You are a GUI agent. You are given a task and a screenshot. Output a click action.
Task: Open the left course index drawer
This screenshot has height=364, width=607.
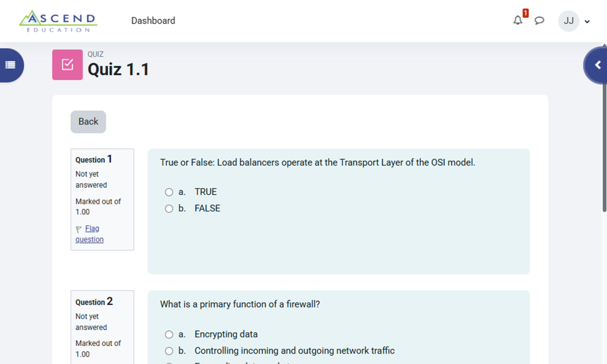10,65
